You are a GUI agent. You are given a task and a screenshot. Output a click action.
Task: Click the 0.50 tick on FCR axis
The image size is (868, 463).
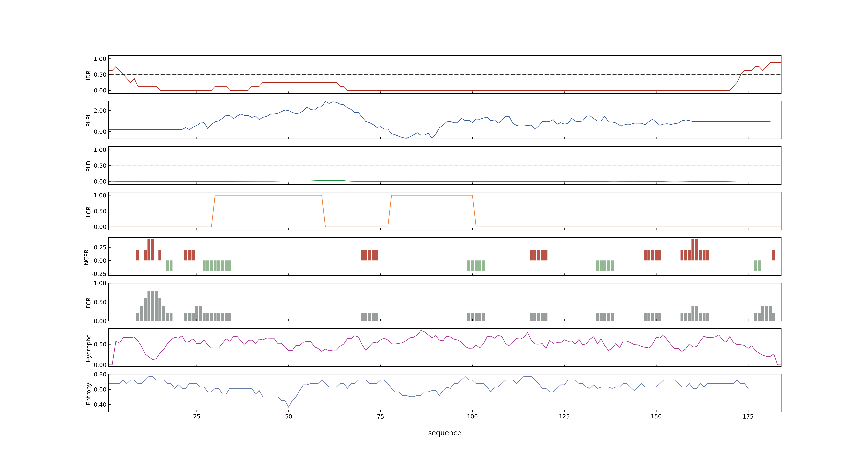coord(100,302)
